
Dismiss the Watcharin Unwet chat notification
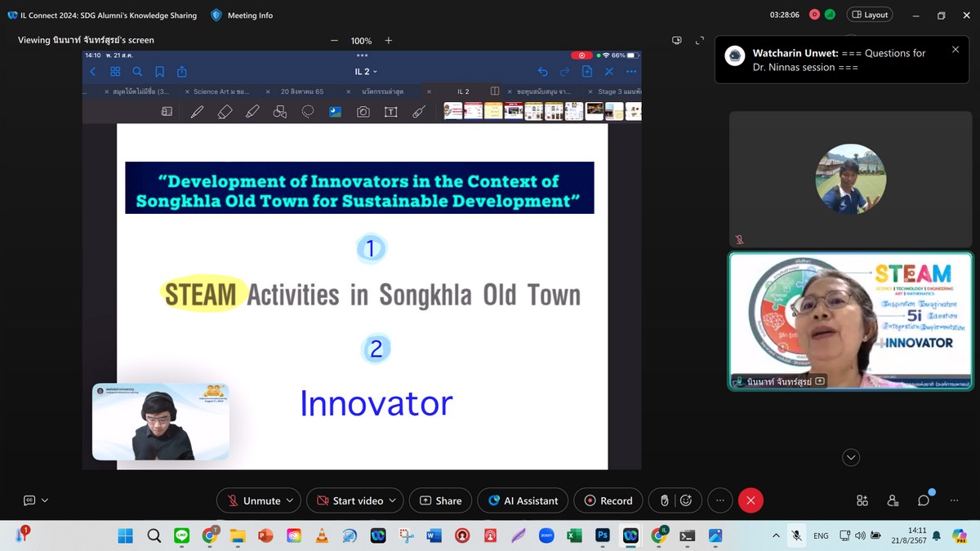955,50
